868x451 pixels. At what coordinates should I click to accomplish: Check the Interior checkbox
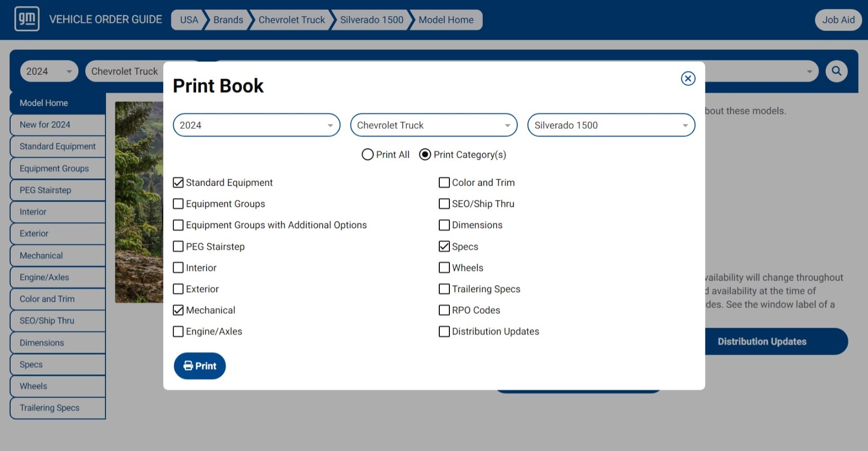179,268
